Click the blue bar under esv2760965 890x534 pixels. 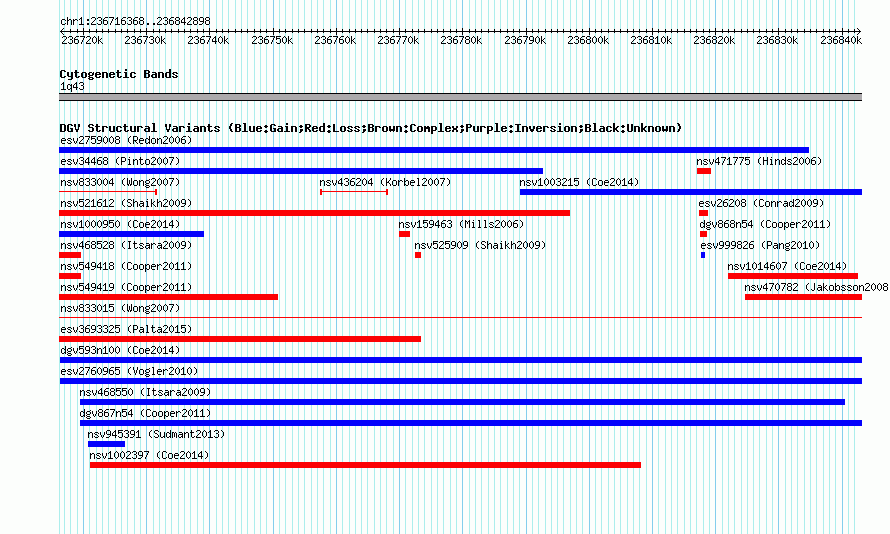(461, 381)
